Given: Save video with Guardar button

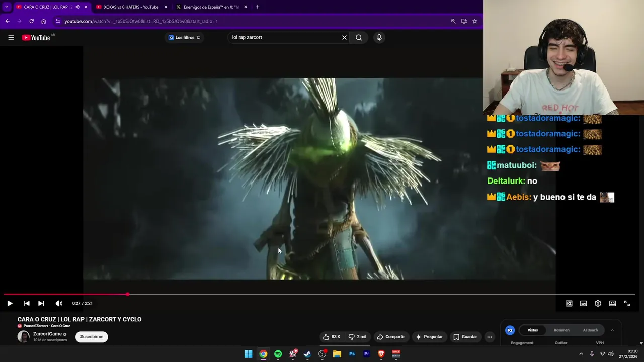Looking at the screenshot, I should coord(465,337).
